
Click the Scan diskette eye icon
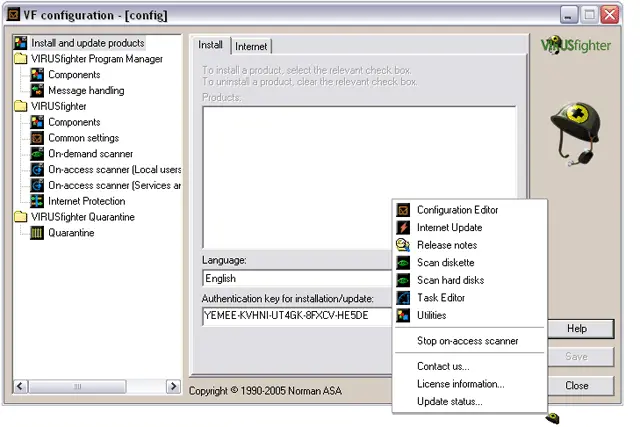click(403, 263)
